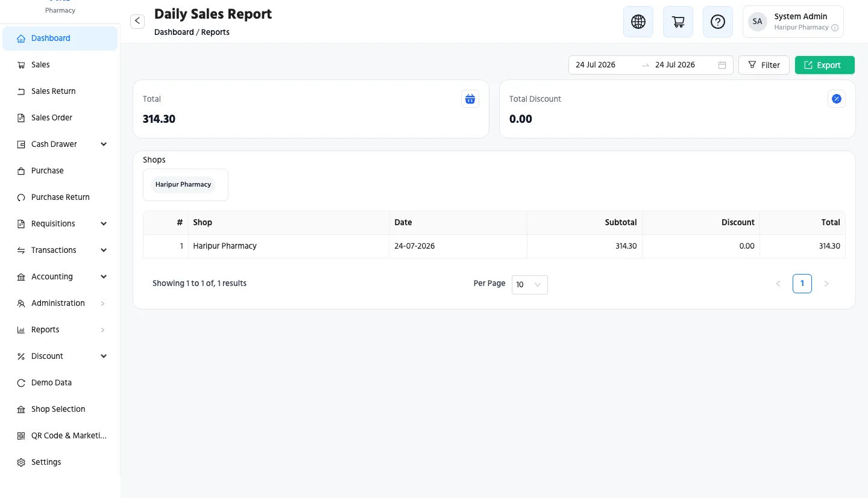868x498 pixels.
Task: Open the Settings menu item
Action: point(60,462)
